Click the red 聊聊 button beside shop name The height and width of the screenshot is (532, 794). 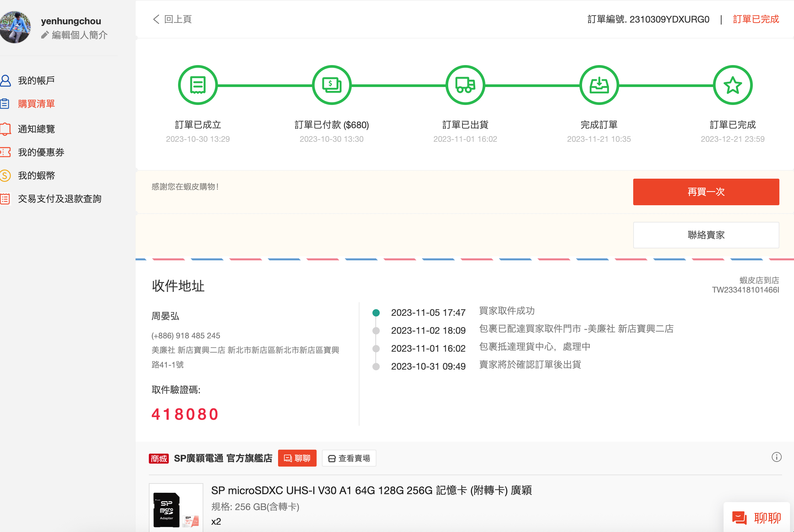(x=297, y=458)
